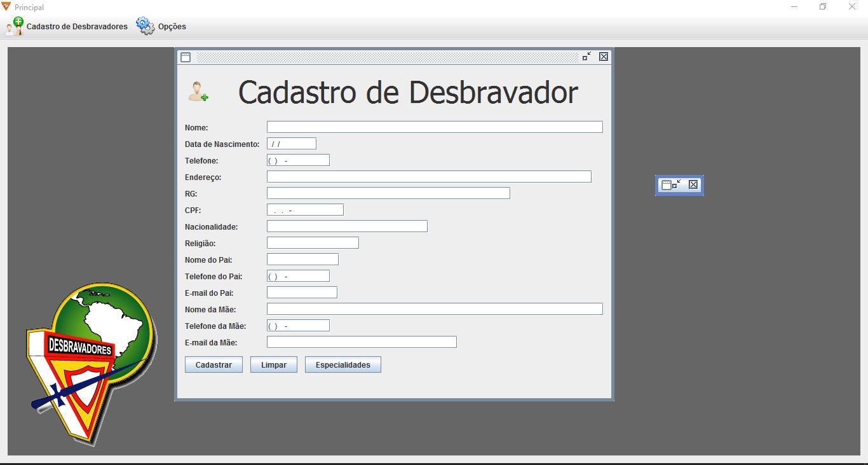Open the Cadastro de Desbravadores toolbar item

pyautogui.click(x=67, y=27)
